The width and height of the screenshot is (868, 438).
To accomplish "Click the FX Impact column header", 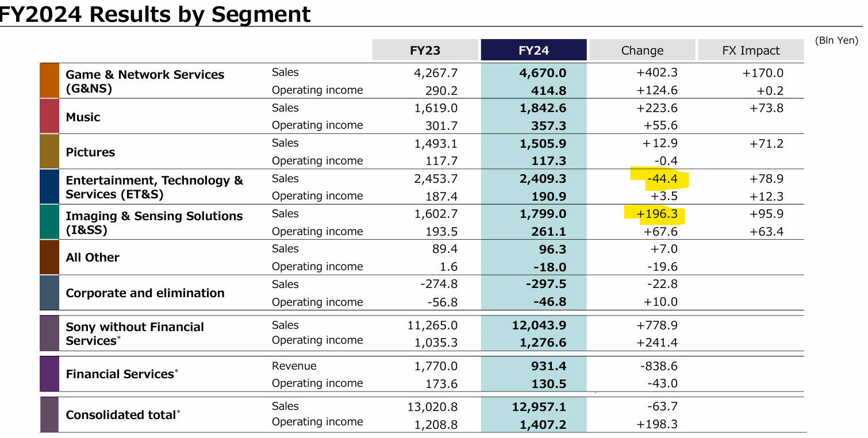I will click(x=751, y=50).
